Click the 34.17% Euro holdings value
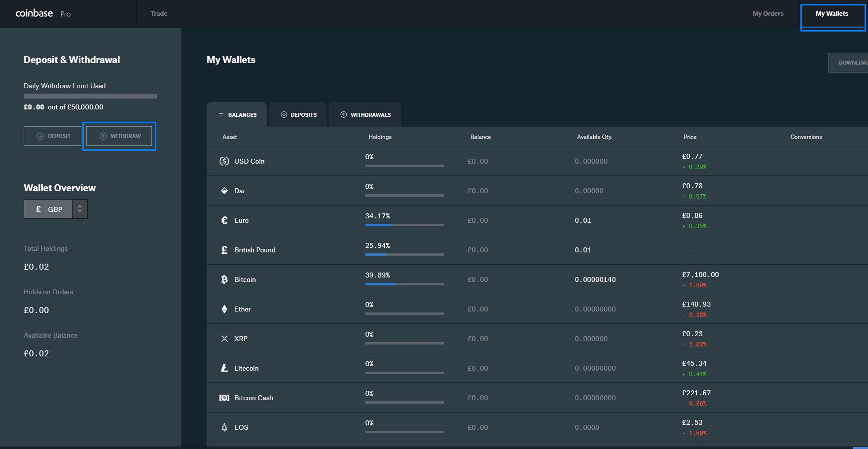This screenshot has height=449, width=868. pyautogui.click(x=377, y=216)
